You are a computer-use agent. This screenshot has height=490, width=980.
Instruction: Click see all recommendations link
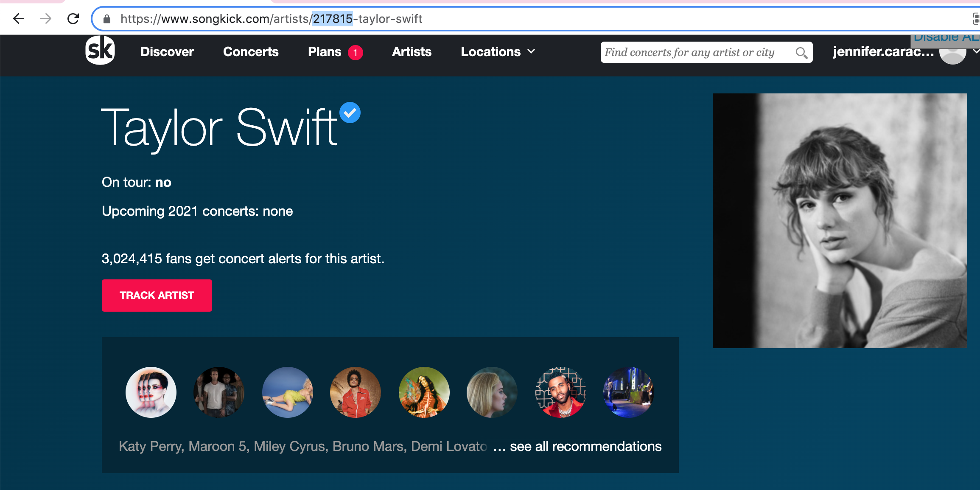pos(585,446)
